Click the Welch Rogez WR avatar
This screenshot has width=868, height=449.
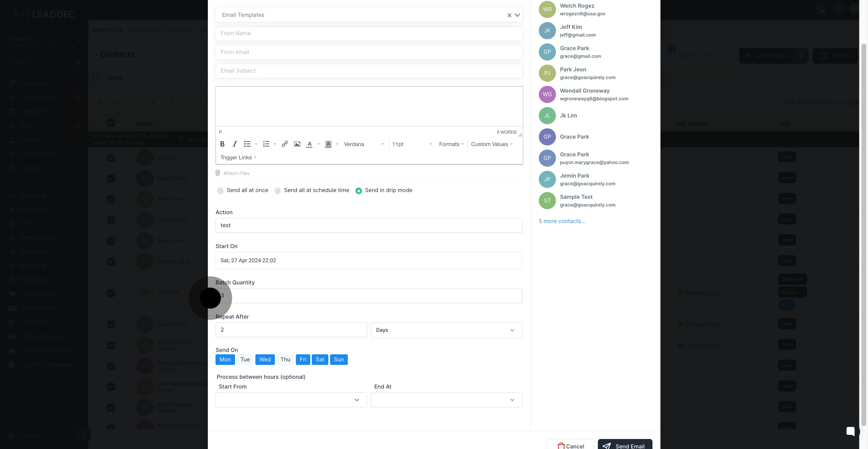tap(547, 9)
